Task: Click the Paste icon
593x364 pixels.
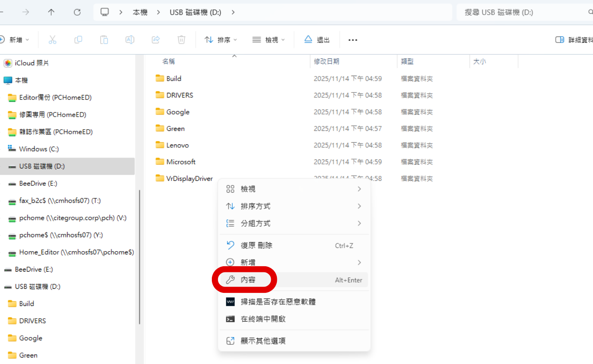Action: 104,39
